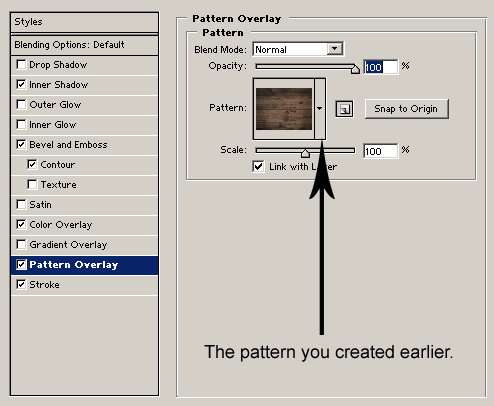This screenshot has width=494, height=406.
Task: Click the Snap to Origin button
Action: (406, 109)
